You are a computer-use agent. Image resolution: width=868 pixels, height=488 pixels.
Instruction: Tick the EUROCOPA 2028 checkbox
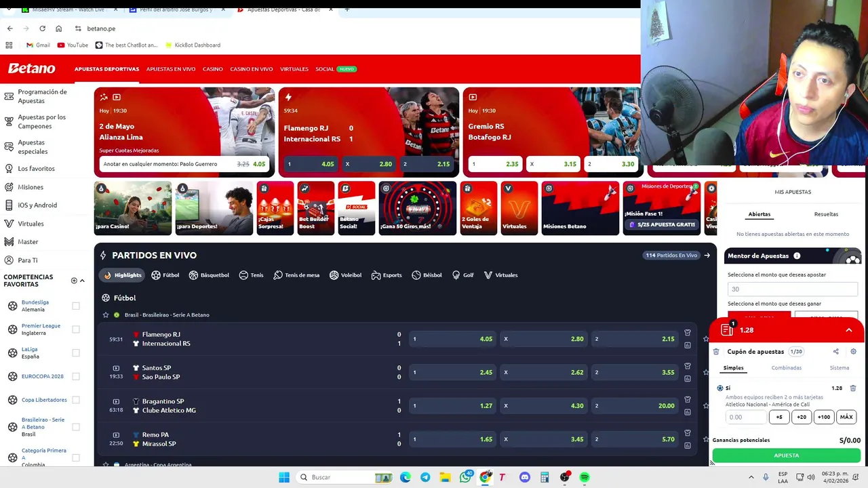[x=76, y=377]
